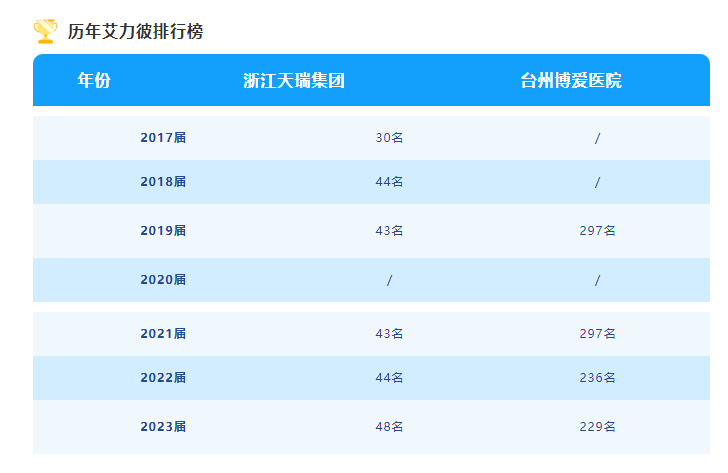Select the 2019届 row label
This screenshot has height=473, width=728.
coord(163,231)
